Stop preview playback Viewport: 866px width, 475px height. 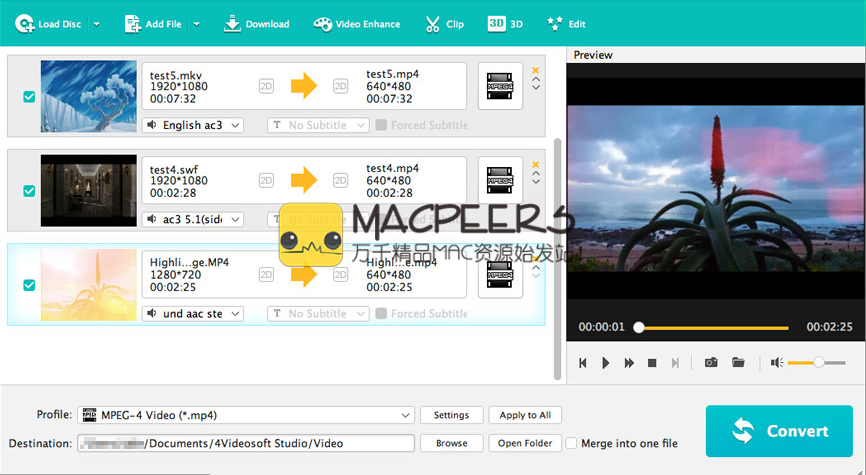(x=652, y=363)
